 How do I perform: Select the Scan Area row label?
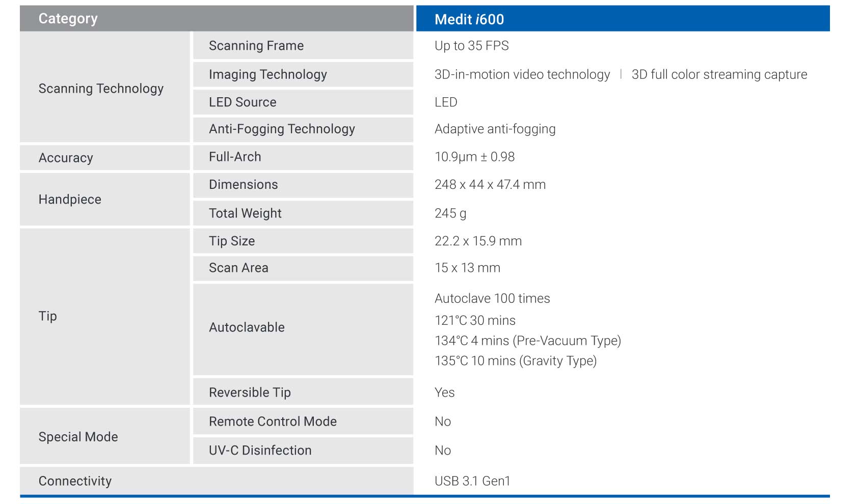(x=303, y=268)
